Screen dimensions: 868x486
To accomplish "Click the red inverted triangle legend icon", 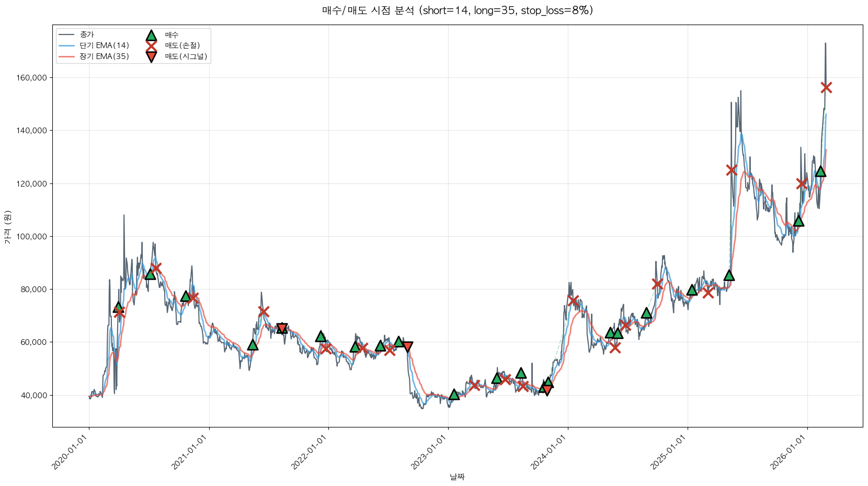I will point(151,56).
